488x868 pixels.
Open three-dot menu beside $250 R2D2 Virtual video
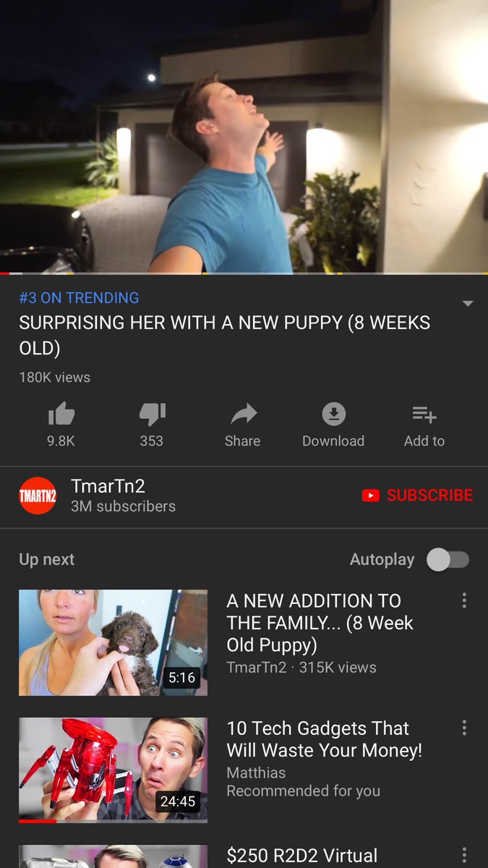[464, 855]
